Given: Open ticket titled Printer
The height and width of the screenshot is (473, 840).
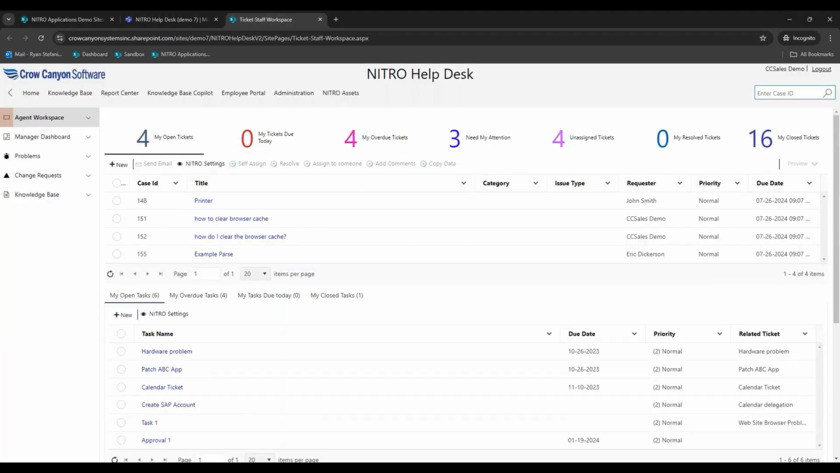Looking at the screenshot, I should tap(204, 201).
